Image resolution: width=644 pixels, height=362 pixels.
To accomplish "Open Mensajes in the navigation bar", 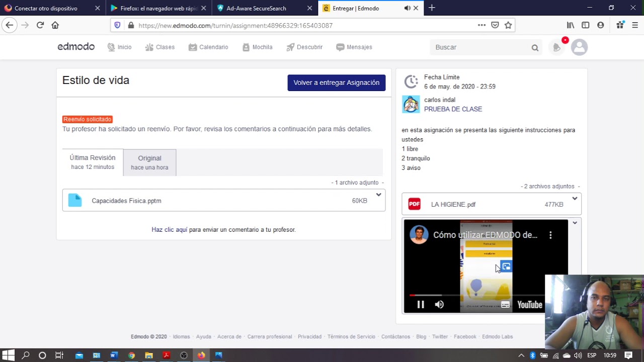I will (x=354, y=47).
